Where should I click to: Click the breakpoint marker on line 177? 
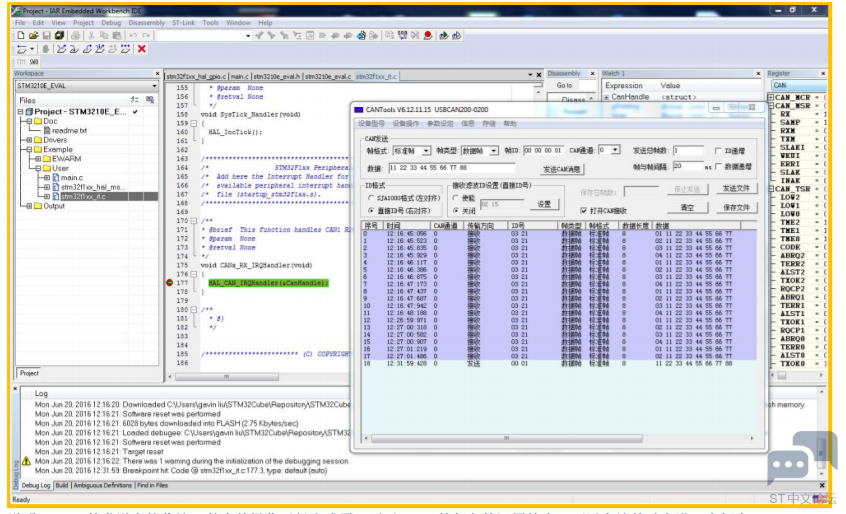[x=169, y=283]
